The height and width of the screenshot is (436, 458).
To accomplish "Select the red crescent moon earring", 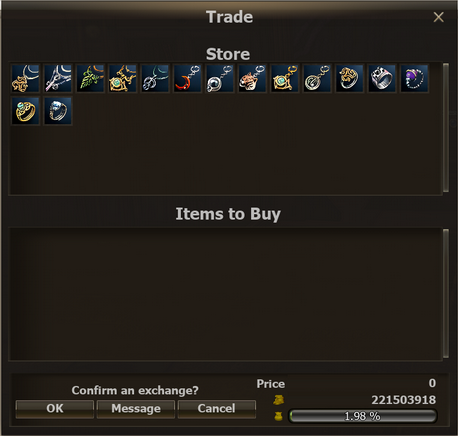I will click(x=188, y=79).
